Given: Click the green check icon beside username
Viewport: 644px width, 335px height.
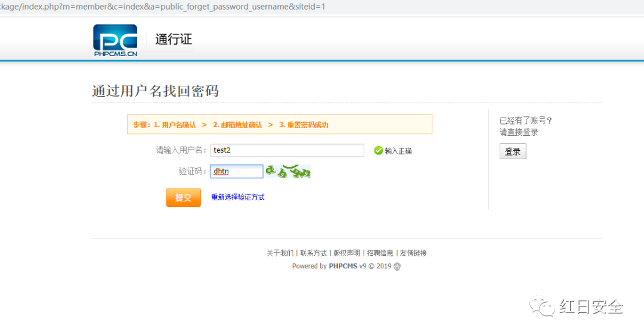Looking at the screenshot, I should coord(378,151).
